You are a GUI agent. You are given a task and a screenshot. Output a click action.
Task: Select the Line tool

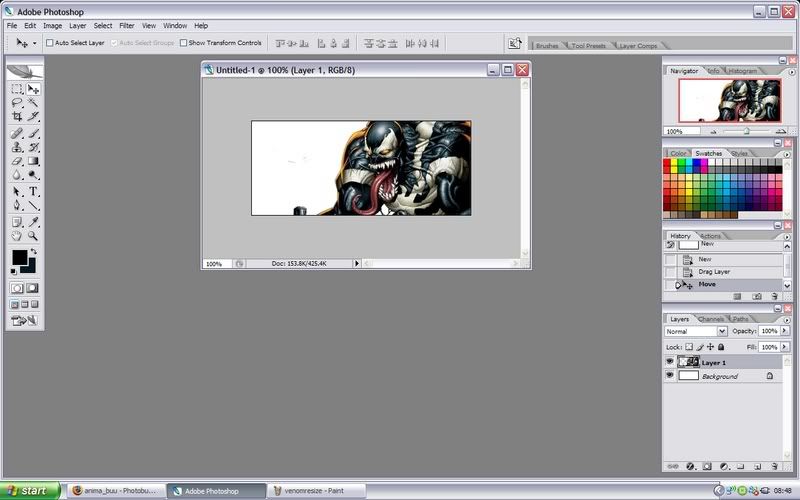click(33, 206)
